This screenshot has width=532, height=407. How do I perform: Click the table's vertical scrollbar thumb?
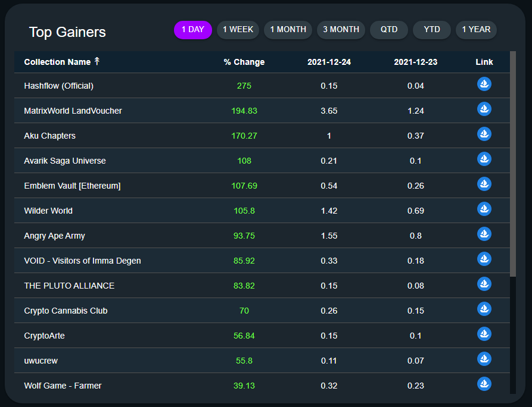(513, 164)
